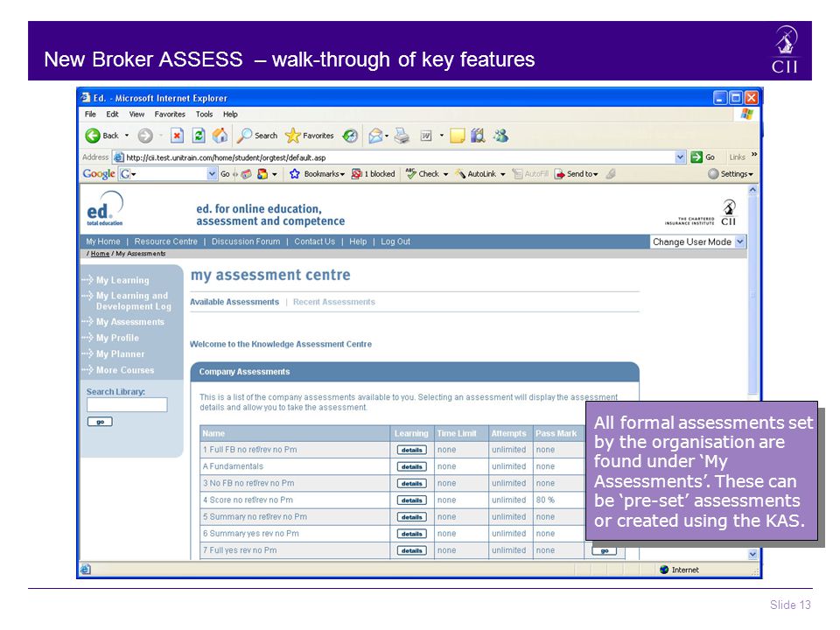Click the Home breadcrumb link
Screen dimensions: 840x630
coord(100,254)
